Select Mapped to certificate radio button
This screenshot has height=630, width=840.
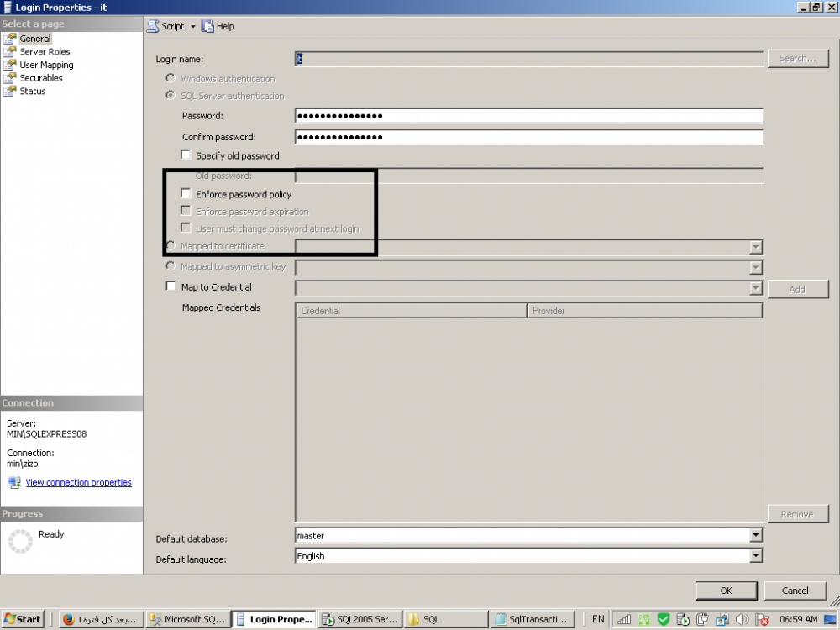click(x=171, y=245)
